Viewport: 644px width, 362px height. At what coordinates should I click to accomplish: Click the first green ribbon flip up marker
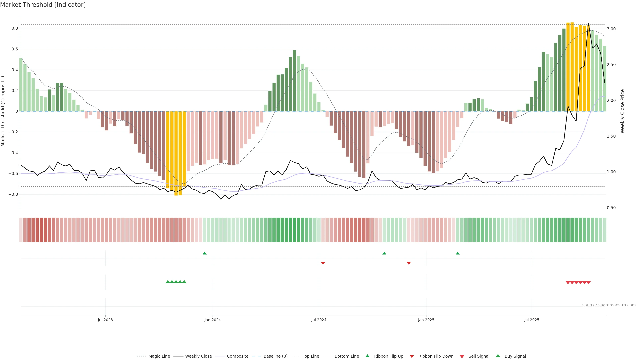point(204,253)
